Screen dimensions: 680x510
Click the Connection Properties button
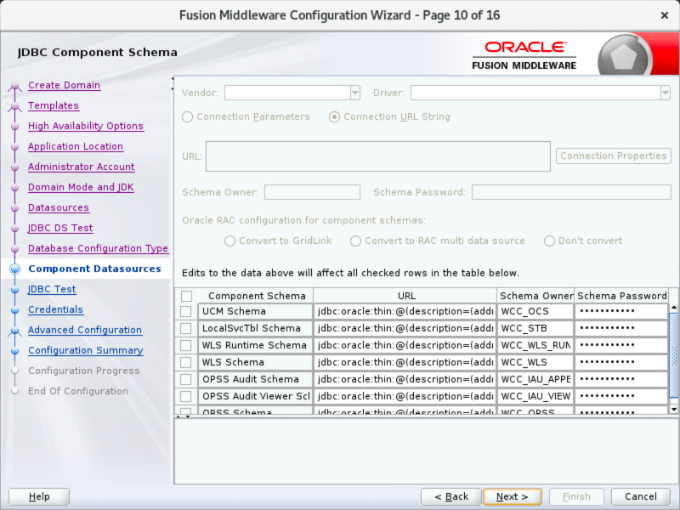tap(614, 156)
